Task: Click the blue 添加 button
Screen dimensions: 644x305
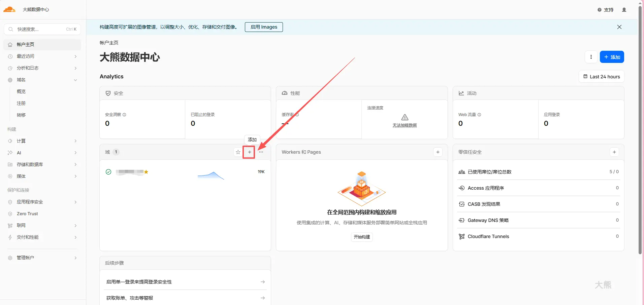Action: point(612,57)
